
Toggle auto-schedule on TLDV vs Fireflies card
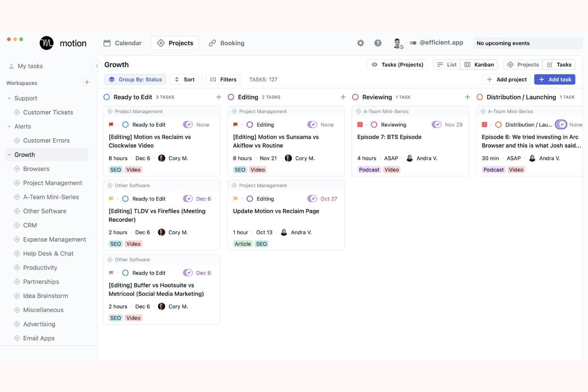pyautogui.click(x=188, y=199)
